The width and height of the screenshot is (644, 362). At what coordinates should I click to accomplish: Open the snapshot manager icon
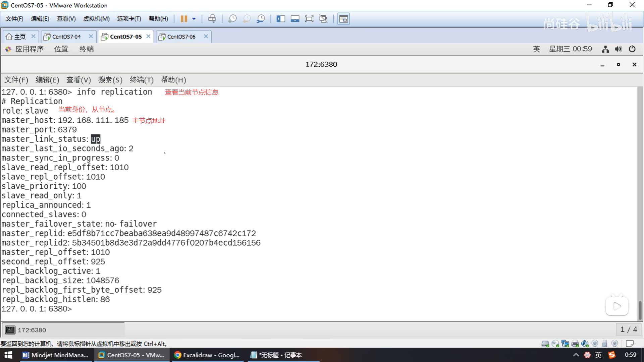(x=261, y=19)
